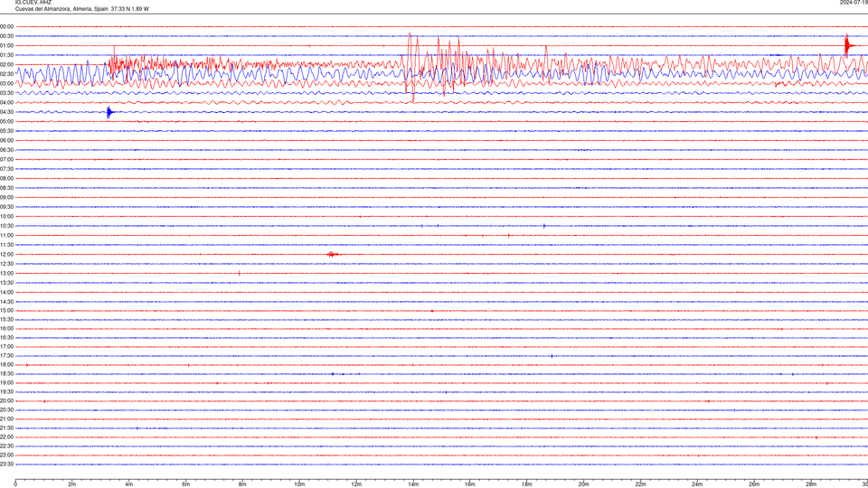Image resolution: width=868 pixels, height=488 pixels.
Task: Select the 03:00 trace time label
Action: pyautogui.click(x=6, y=83)
